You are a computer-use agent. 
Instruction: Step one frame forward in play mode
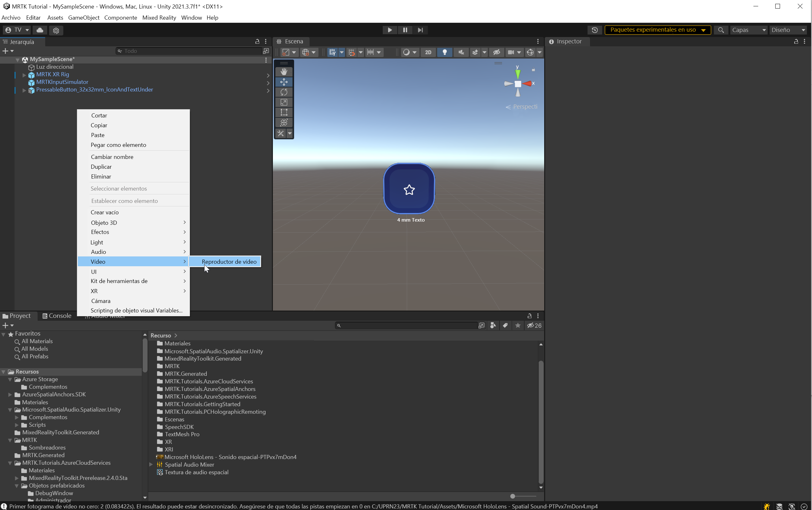[x=420, y=30]
